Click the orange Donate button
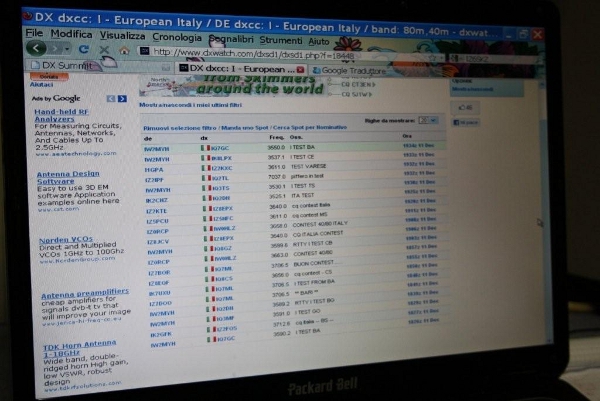Image resolution: width=600 pixels, height=401 pixels. (49, 77)
